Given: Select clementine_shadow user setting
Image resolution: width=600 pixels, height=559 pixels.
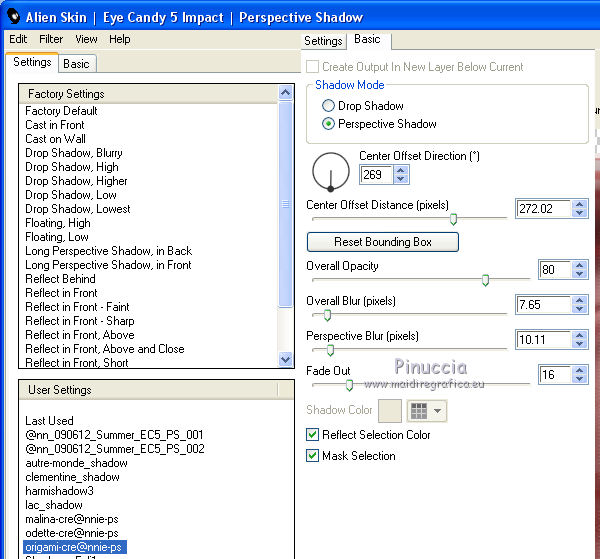Looking at the screenshot, I should point(72,477).
